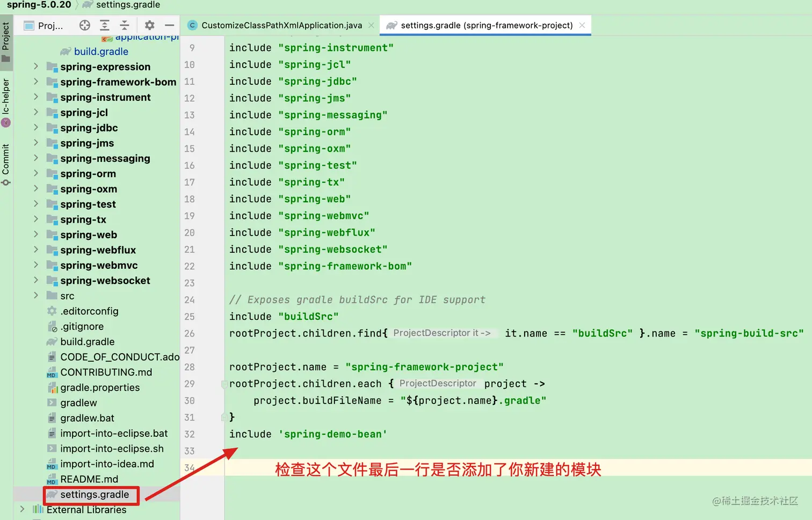Close the CustomizeClassPathXmlApplication.java tab
812x520 pixels.
(x=371, y=25)
